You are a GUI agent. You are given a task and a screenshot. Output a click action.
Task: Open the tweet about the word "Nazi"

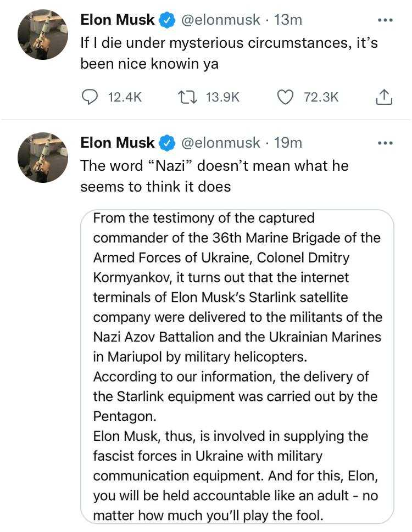[x=214, y=176]
